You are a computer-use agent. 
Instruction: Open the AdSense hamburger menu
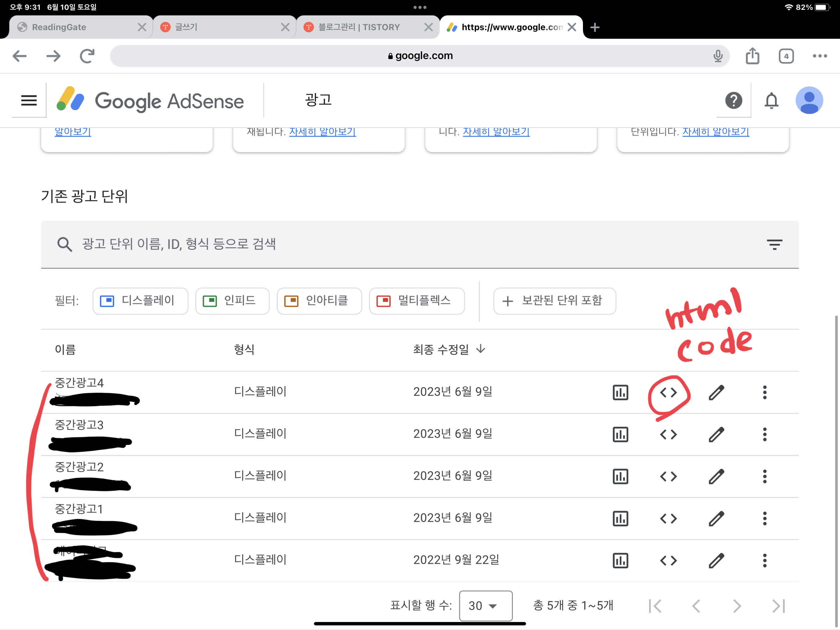29,100
